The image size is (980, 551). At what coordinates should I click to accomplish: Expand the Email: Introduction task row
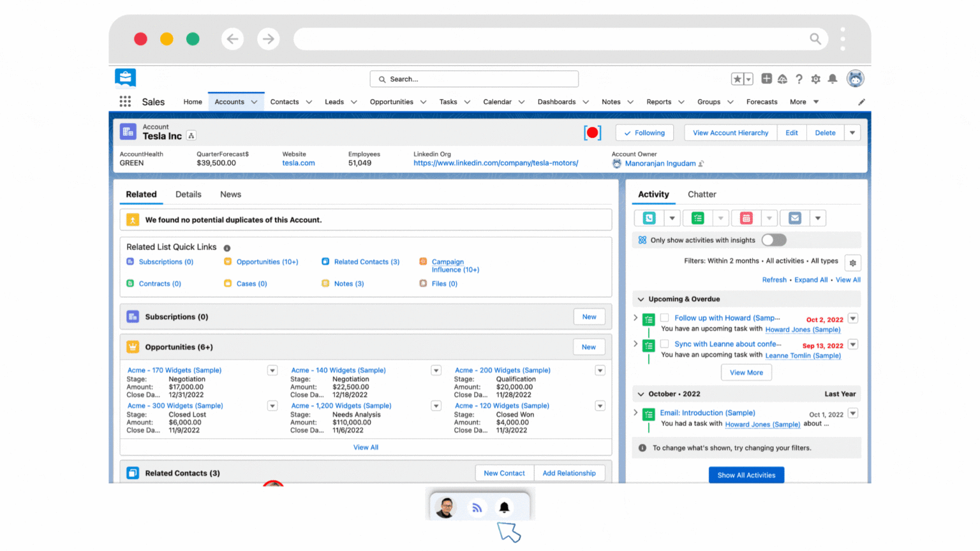(635, 413)
